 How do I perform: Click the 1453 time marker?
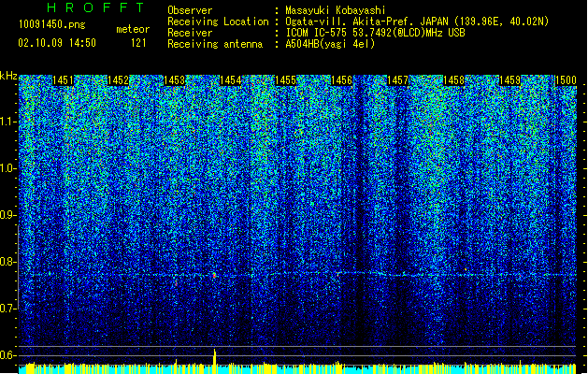pos(175,80)
